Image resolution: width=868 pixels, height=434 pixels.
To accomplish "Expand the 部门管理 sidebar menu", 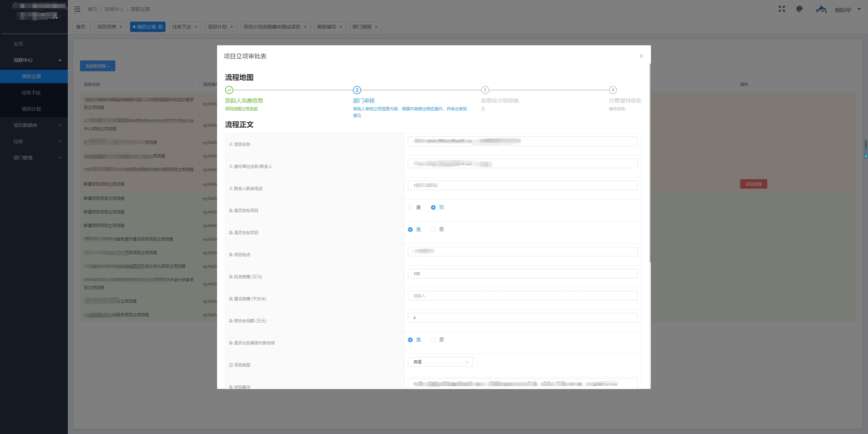I will 34,158.
